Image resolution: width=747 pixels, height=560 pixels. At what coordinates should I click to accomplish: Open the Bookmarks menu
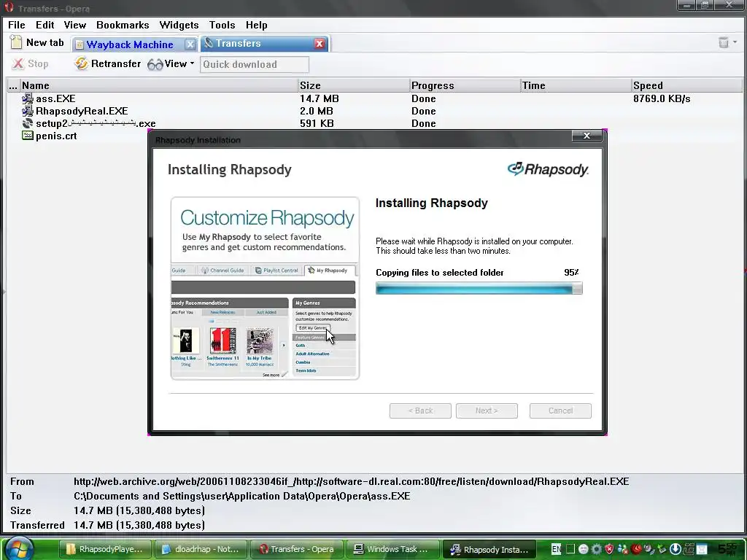(x=123, y=25)
